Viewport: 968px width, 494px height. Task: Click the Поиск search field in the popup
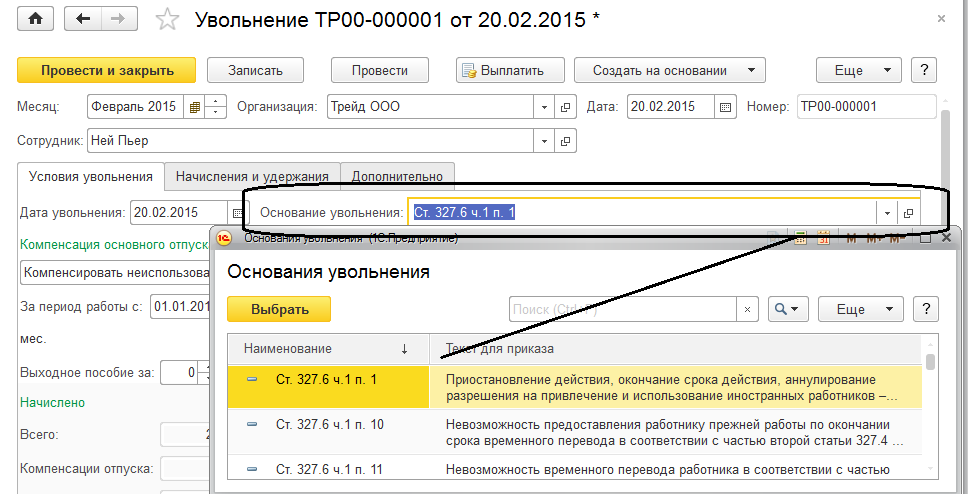click(622, 309)
